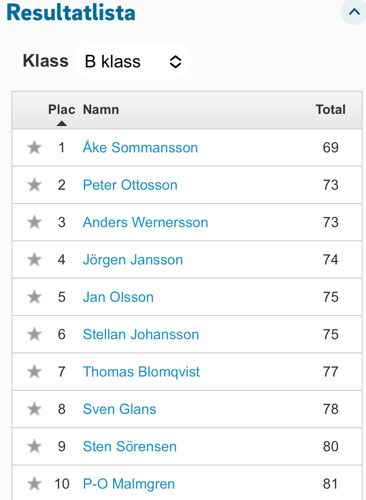
Task: Star Stellan Johansson's entry
Action: pyautogui.click(x=34, y=334)
